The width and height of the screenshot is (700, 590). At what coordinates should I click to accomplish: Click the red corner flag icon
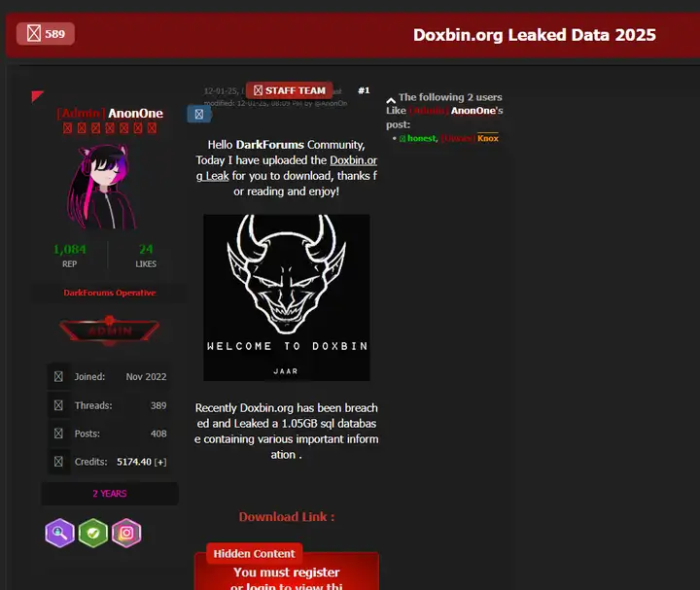(38, 96)
